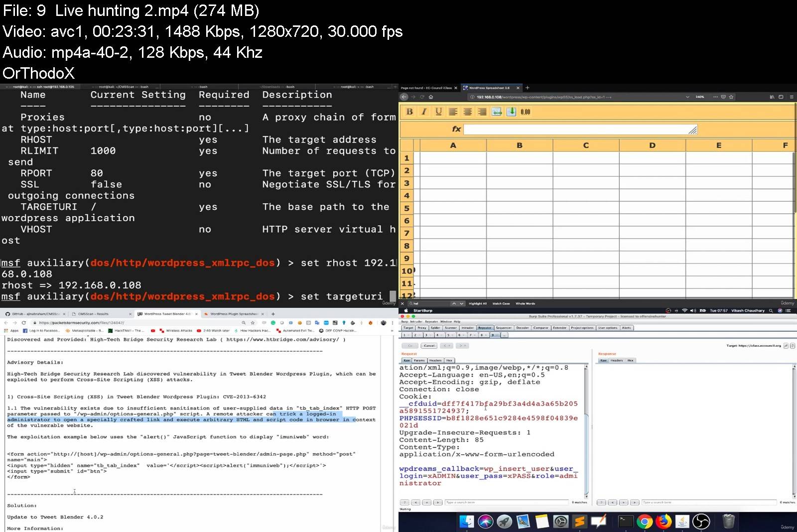This screenshot has height=532, width=797.
Task: Open Apps shortcut in bookmarks bar
Action: [x=11, y=331]
